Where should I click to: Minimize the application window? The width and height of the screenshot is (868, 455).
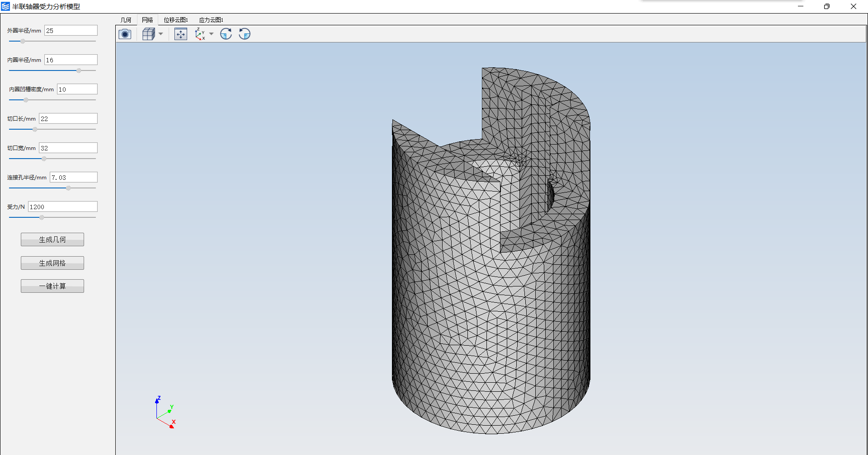point(801,6)
